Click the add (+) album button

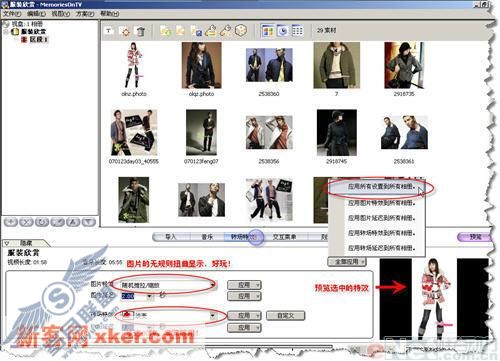11,222
